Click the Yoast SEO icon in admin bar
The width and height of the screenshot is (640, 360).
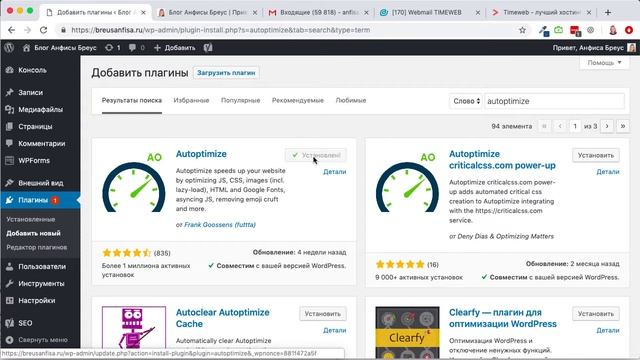(x=208, y=48)
